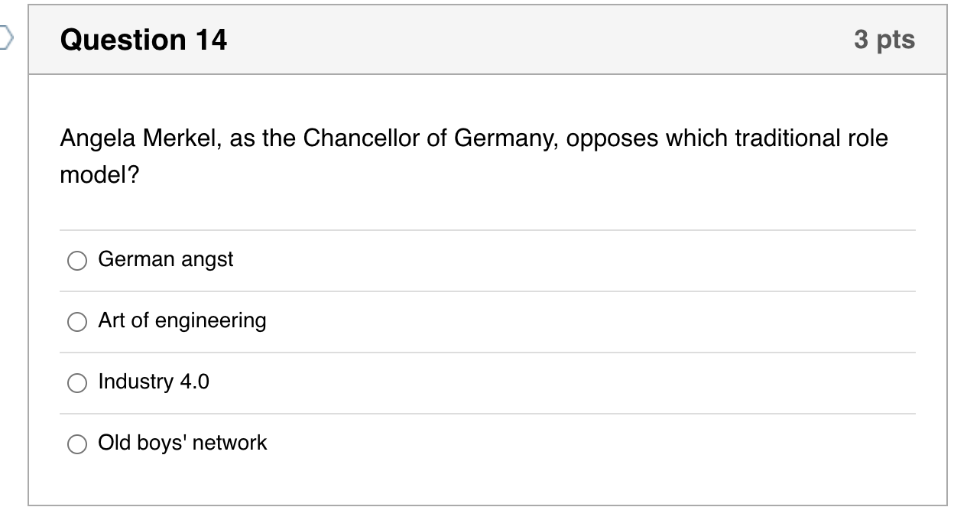Image resolution: width=980 pixels, height=520 pixels.
Task: Click the "Industry 4.0" answer text label
Action: 154,382
